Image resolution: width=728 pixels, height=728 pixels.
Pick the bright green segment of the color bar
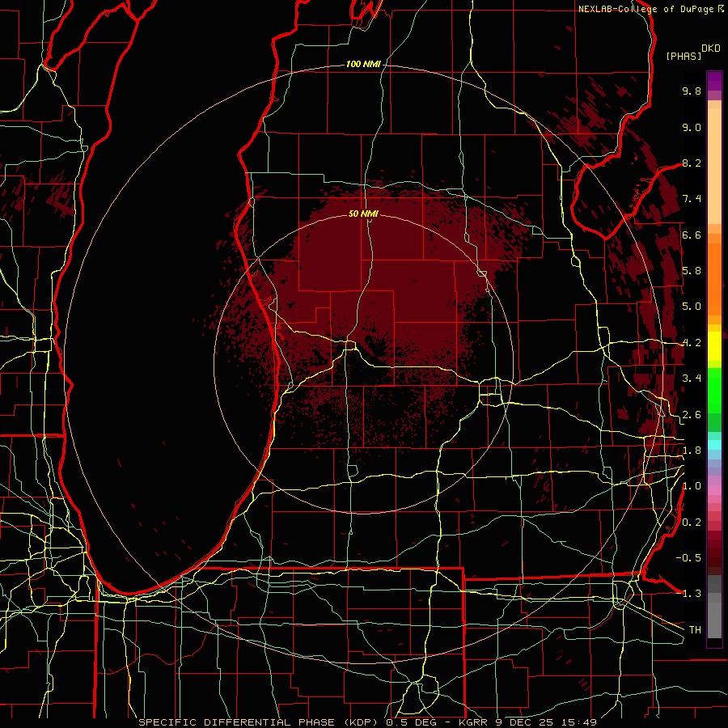tap(714, 390)
